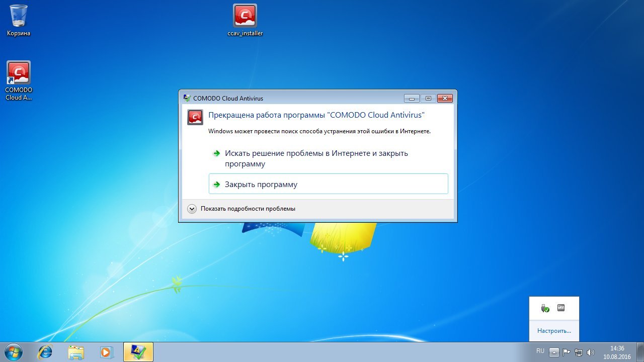Click the VMware tools tray icon
Viewport: 644px width, 362px height.
click(x=561, y=308)
